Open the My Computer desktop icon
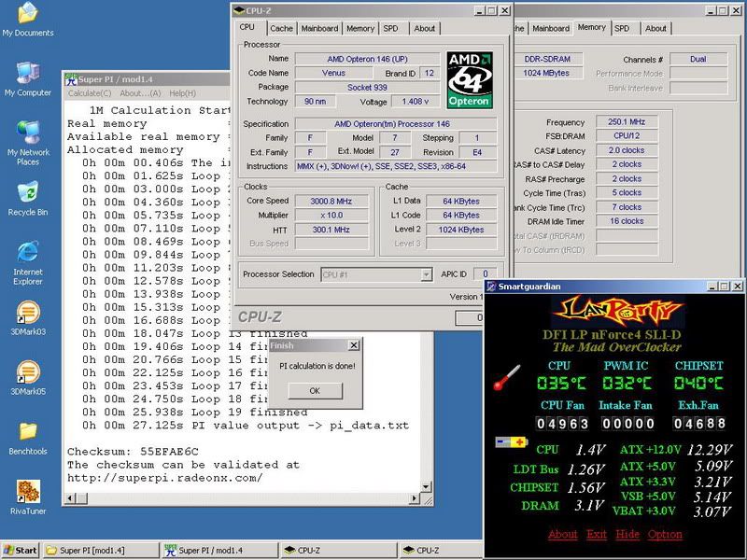Viewport: 747px width, 560px height. 27,73
